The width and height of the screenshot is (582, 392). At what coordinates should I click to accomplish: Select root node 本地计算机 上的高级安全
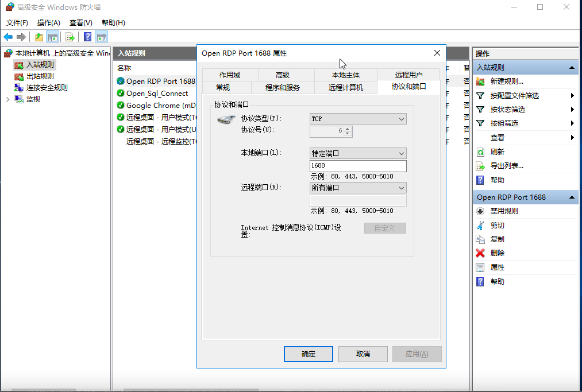coord(63,53)
